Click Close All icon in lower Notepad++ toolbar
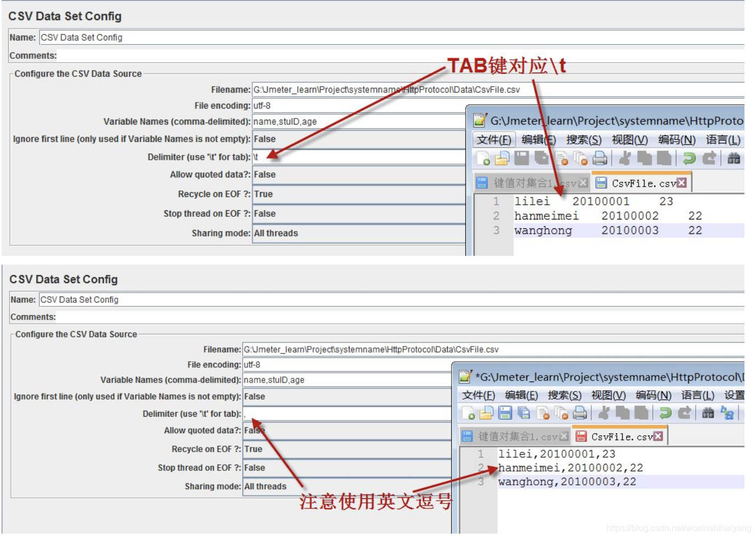Image resolution: width=756 pixels, height=538 pixels. coord(562,413)
